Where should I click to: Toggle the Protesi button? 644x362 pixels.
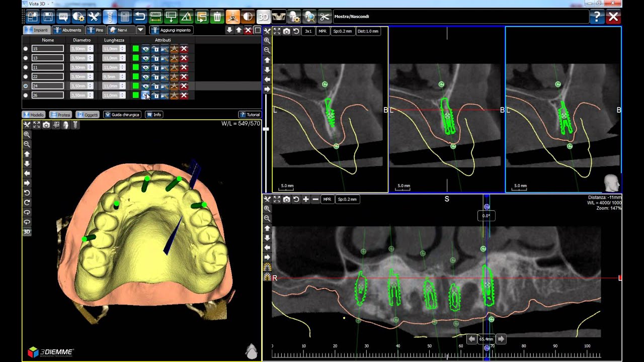[61, 115]
